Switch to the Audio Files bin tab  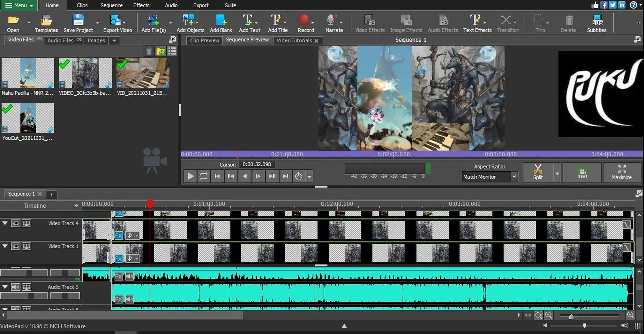64,40
